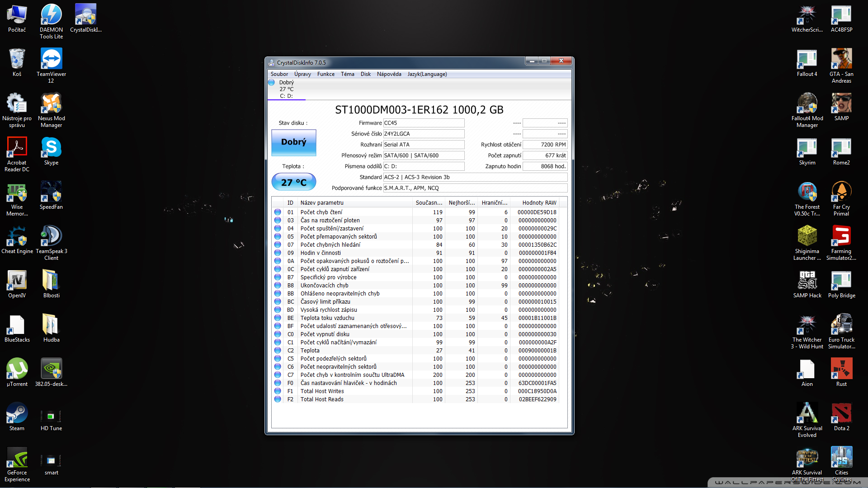This screenshot has height=488, width=868.
Task: Click the Dobrý health status button
Action: coord(293,142)
